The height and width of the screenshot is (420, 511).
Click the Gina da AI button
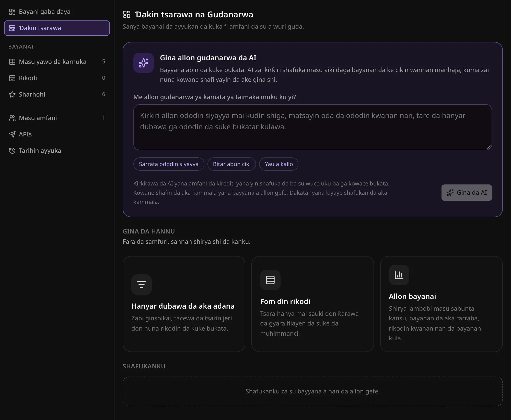[x=467, y=193]
